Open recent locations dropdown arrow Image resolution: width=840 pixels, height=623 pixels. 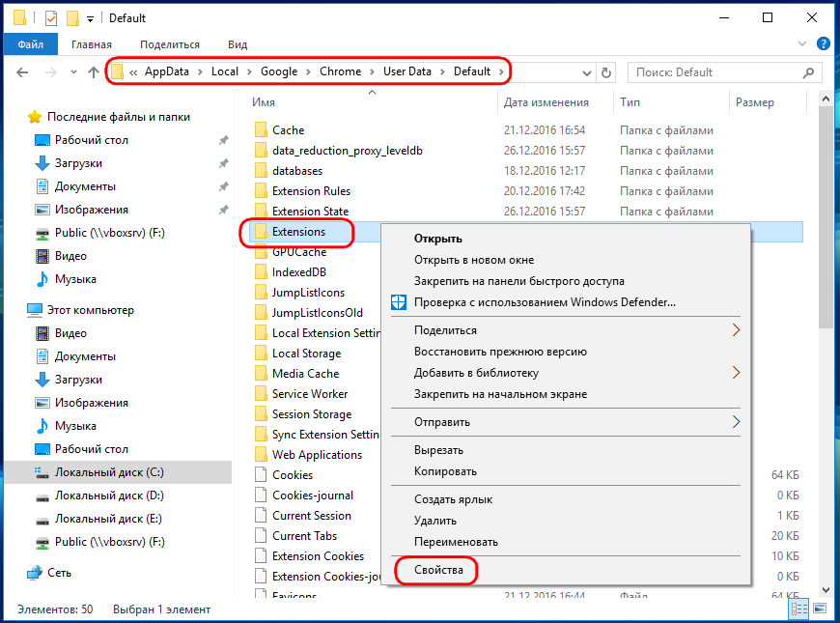[x=73, y=72]
